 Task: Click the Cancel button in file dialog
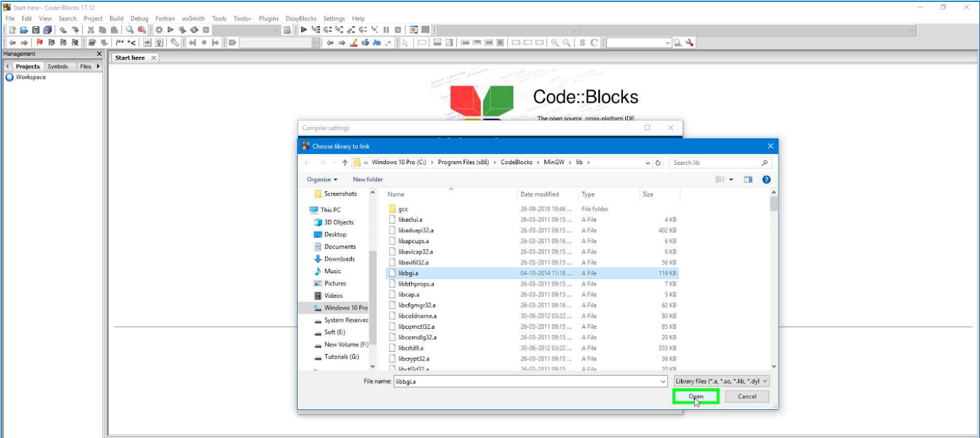747,396
